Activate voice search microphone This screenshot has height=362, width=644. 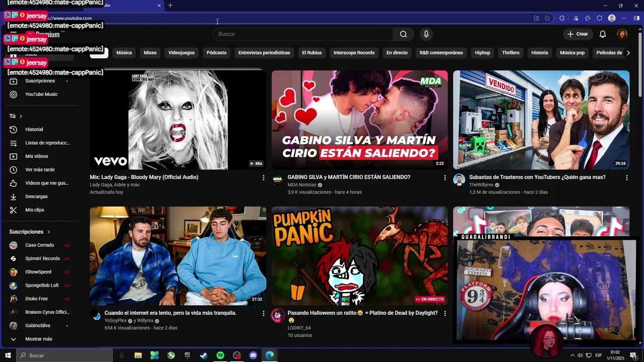point(426,34)
